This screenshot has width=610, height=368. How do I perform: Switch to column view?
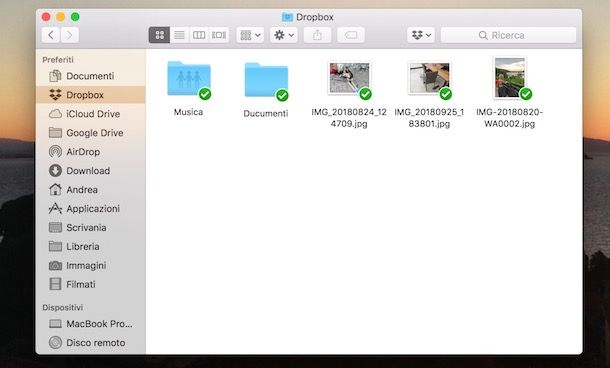pos(199,35)
